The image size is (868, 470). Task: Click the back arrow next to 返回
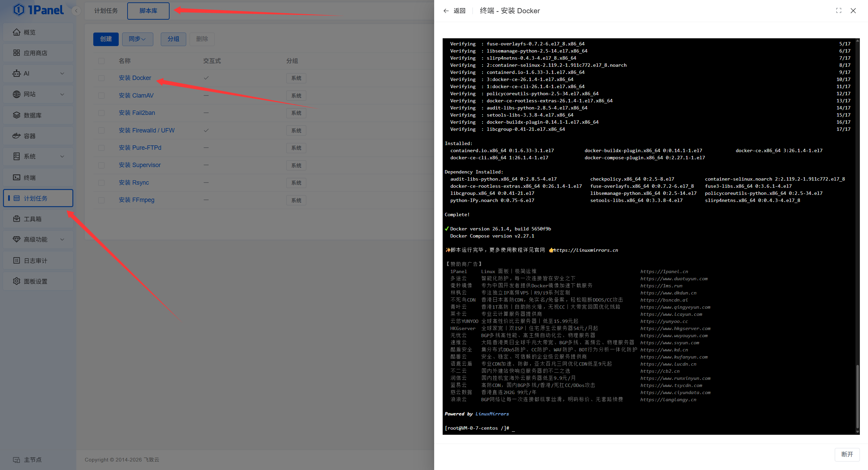click(x=446, y=11)
